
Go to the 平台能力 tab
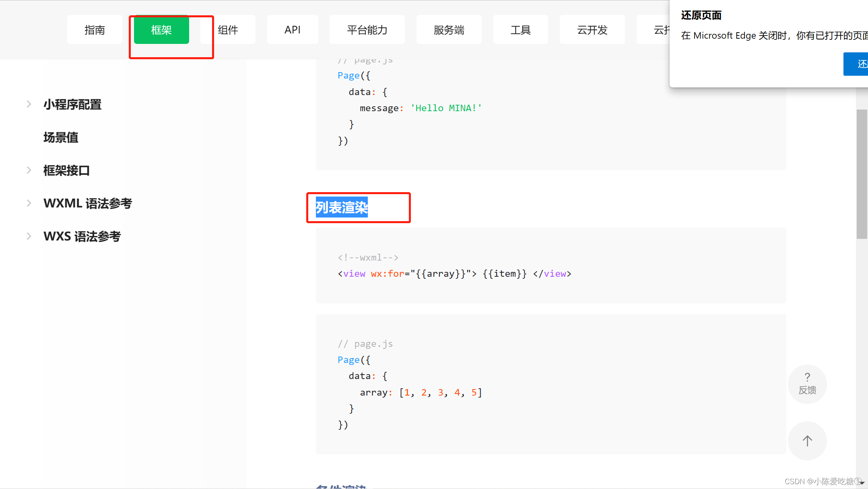(367, 30)
